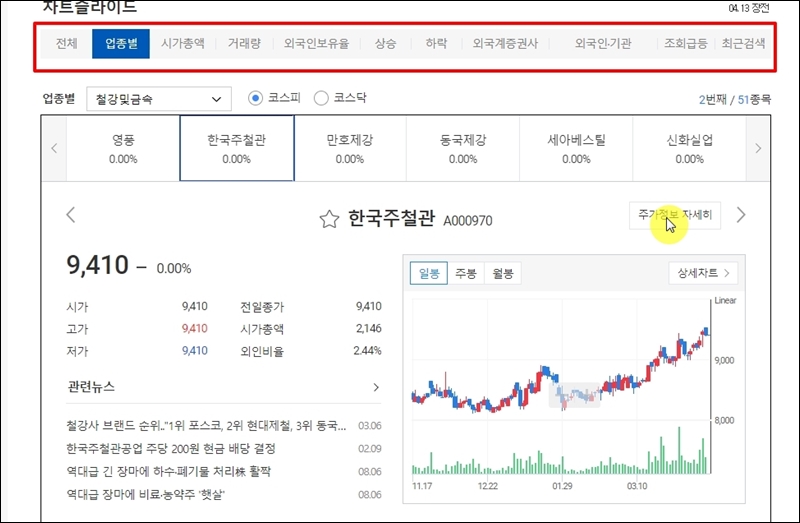This screenshot has width=800, height=523.
Task: Switch to the 하락 tab
Action: tap(436, 44)
